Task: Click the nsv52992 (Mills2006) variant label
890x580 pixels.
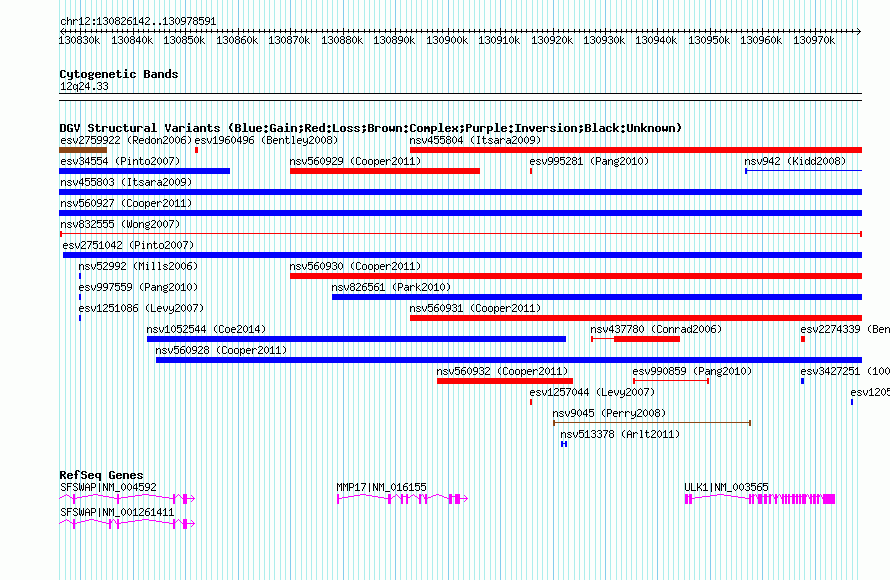Action: point(138,266)
